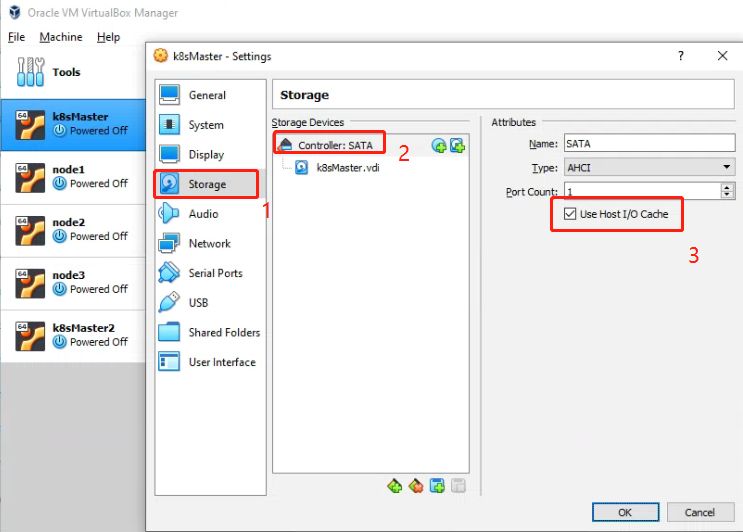Open the Display settings category
Image resolution: width=743 pixels, height=532 pixels.
point(210,154)
